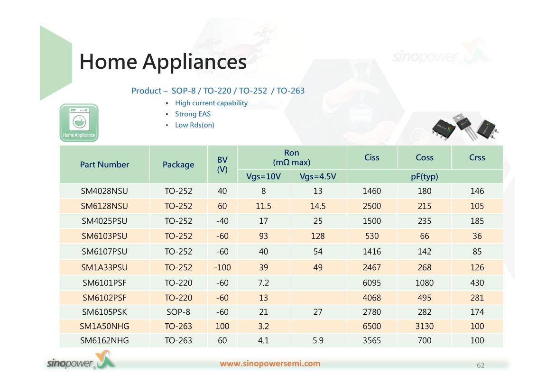This screenshot has width=555, height=392.
Task: Click the "Coss" column header
Action: (425, 157)
